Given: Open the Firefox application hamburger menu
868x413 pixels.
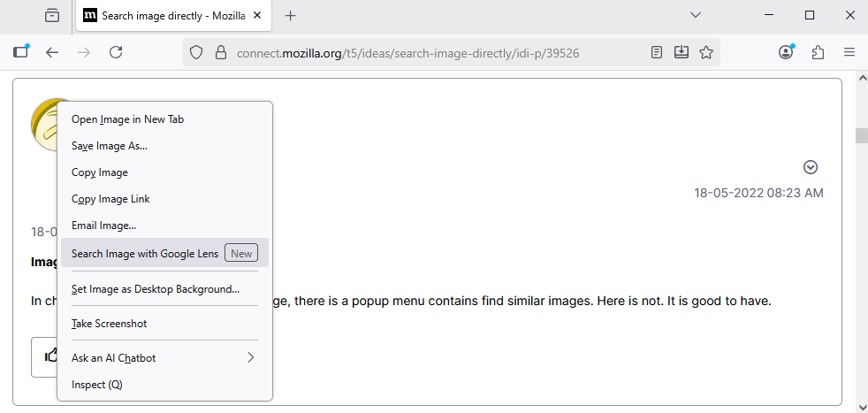Looking at the screenshot, I should tap(849, 52).
